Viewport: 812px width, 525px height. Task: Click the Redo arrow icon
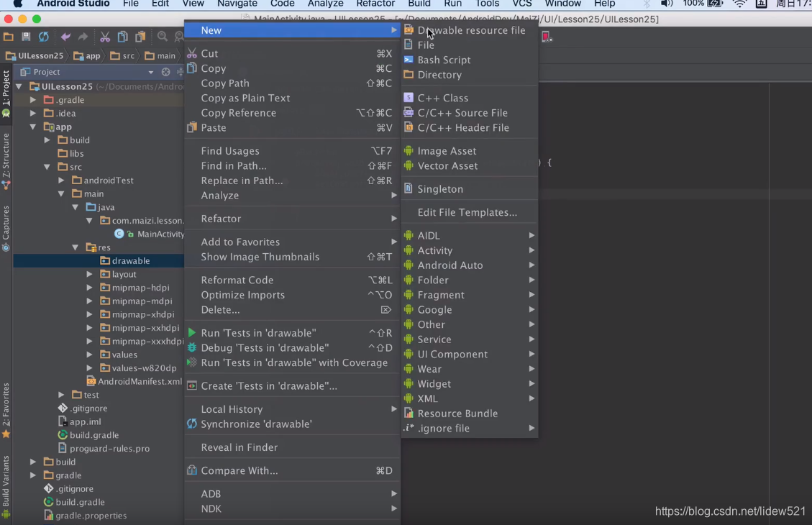coord(83,37)
